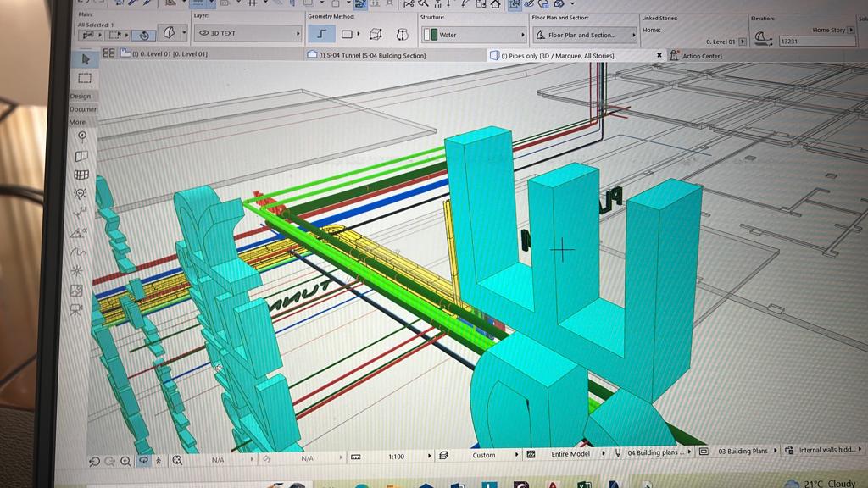Click the Figure picture tool icon

tap(77, 290)
